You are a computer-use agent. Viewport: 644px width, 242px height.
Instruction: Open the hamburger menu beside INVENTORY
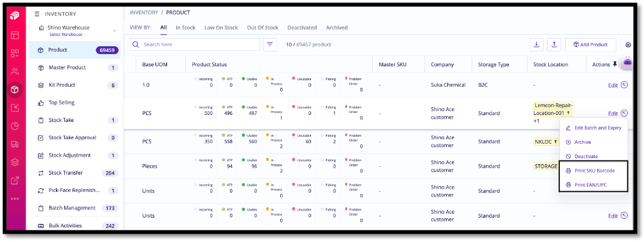37,14
